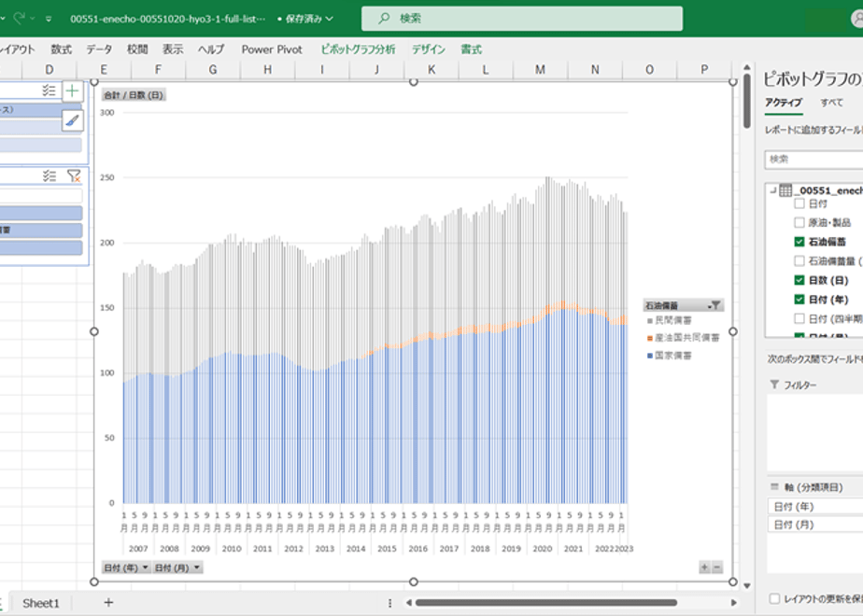Viewport: 863px width, 616px height.
Task: Click the three-dot sheet tab splitter handle
Action: [389, 603]
